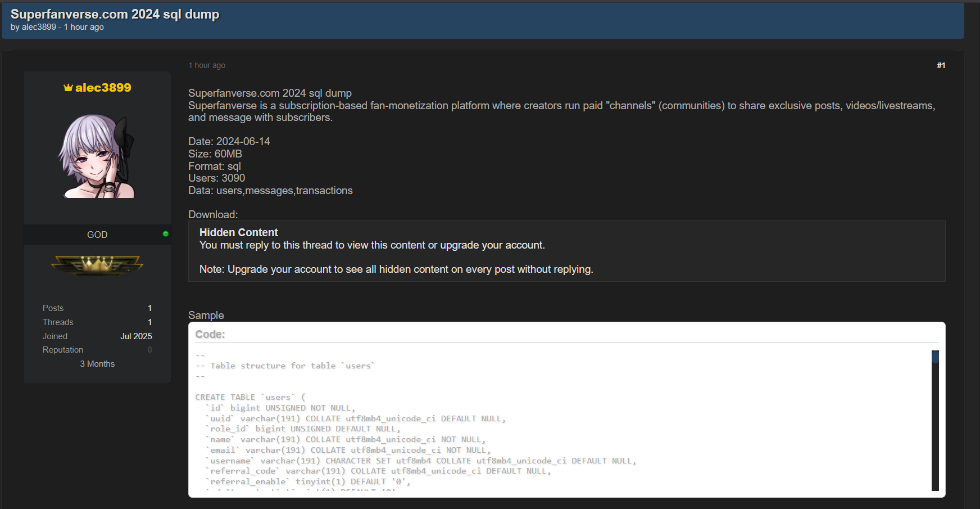The width and height of the screenshot is (980, 509).
Task: Click the thread title in the header
Action: pyautogui.click(x=115, y=14)
